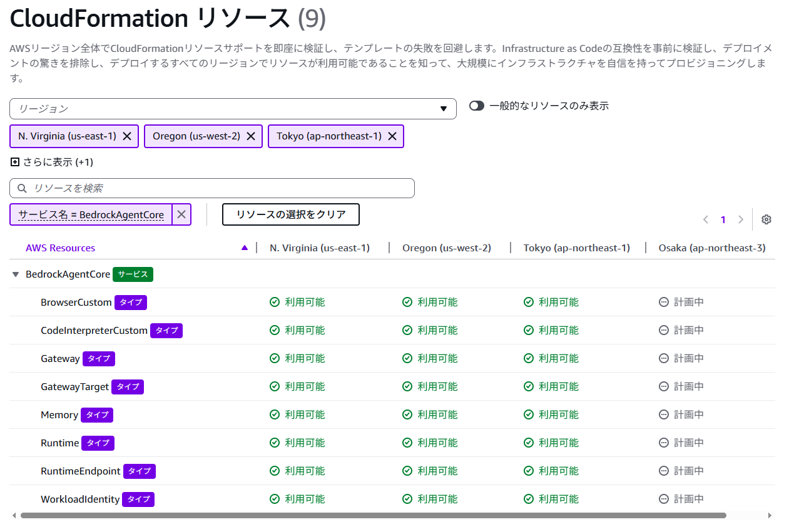The height and width of the screenshot is (532, 789).
Task: Toggle 一般的なリソースのみ表示 switch
Action: point(477,106)
